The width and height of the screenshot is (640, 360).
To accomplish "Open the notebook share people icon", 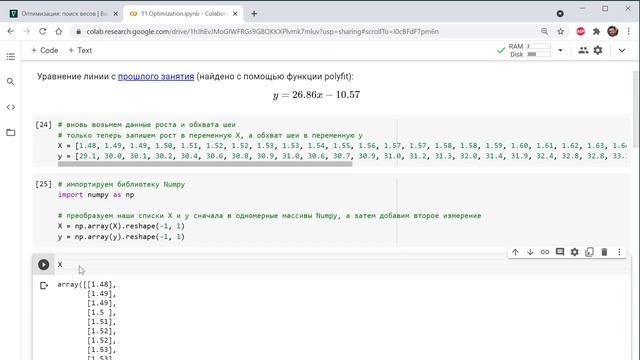I will [x=583, y=50].
